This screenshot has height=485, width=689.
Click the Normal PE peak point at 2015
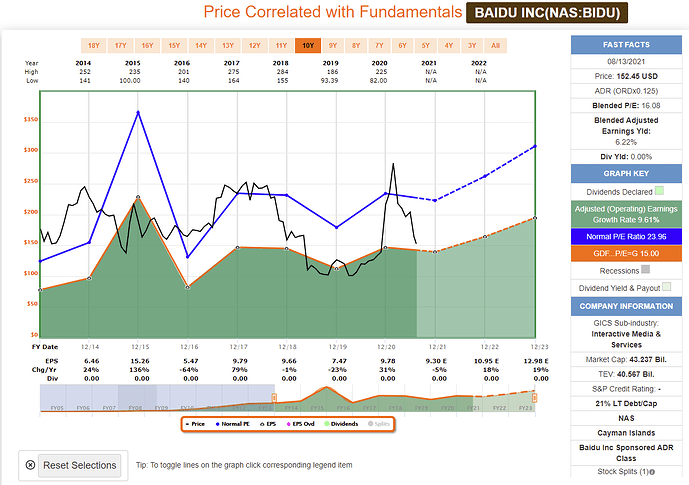click(138, 112)
